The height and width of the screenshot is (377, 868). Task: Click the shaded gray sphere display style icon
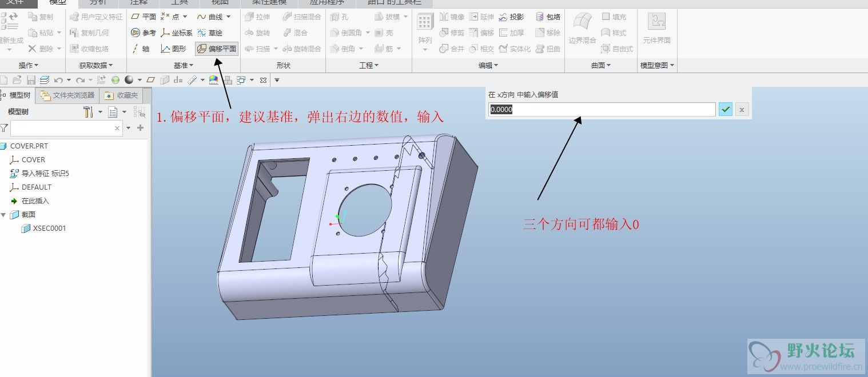[x=129, y=80]
